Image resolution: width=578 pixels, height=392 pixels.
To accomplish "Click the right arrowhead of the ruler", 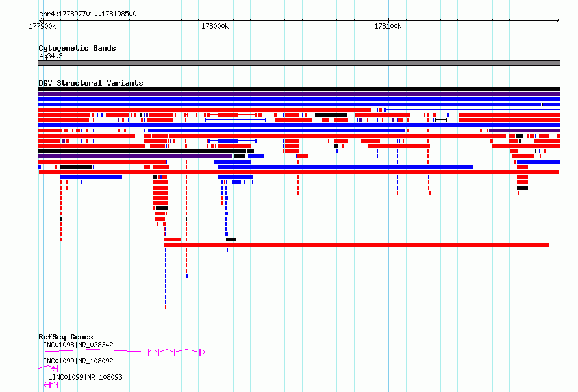I will 558,20.
